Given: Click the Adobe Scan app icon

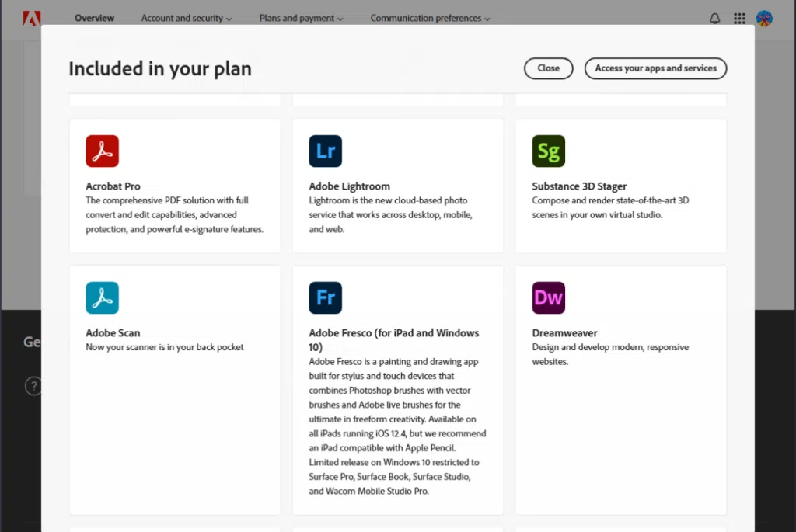Looking at the screenshot, I should (102, 297).
